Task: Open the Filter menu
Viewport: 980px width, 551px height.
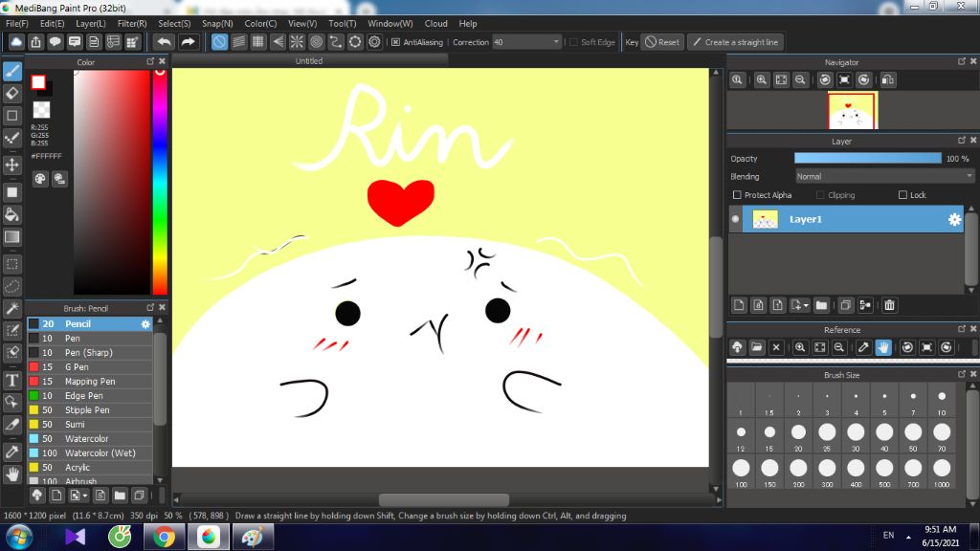Action: tap(132, 23)
